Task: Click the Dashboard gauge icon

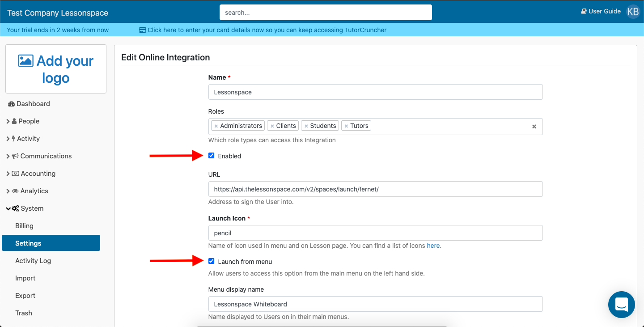Action: tap(11, 104)
